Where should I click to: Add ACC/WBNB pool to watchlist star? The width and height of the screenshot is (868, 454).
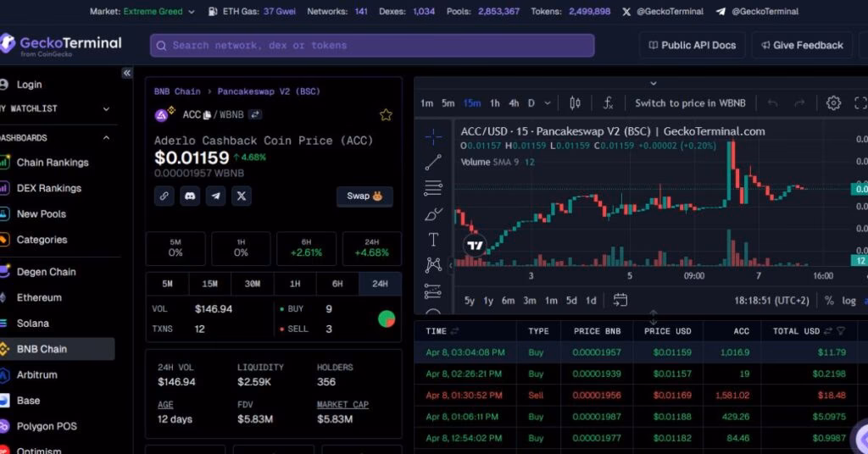point(386,114)
